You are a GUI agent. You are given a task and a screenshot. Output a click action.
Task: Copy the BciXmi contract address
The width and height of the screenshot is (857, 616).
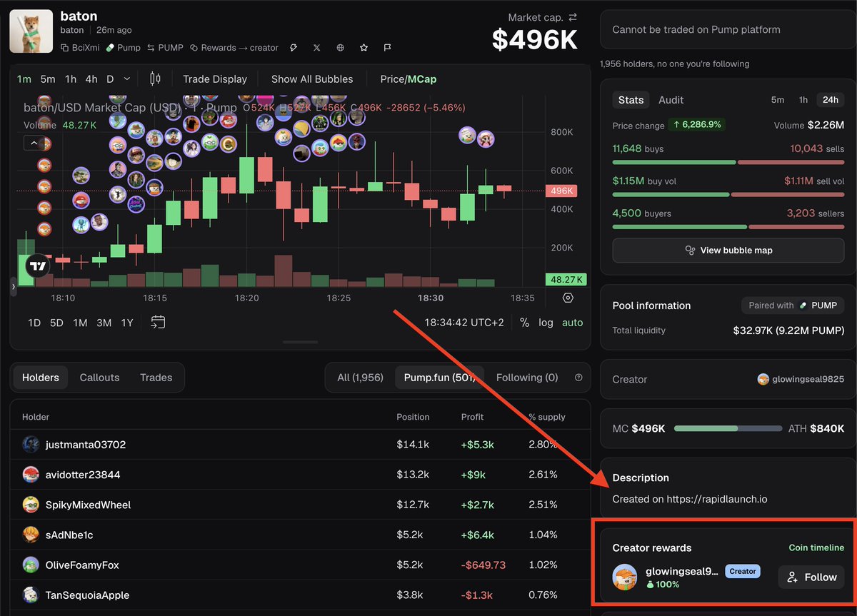pyautogui.click(x=79, y=48)
